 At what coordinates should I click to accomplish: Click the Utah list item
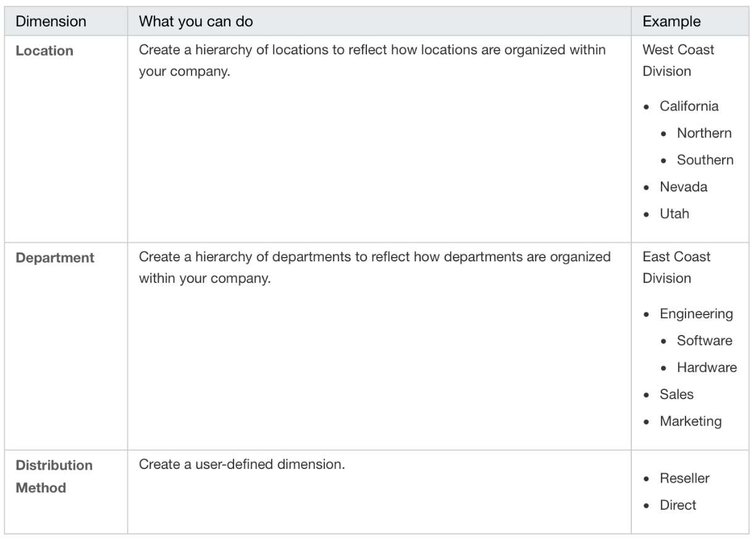coord(674,214)
